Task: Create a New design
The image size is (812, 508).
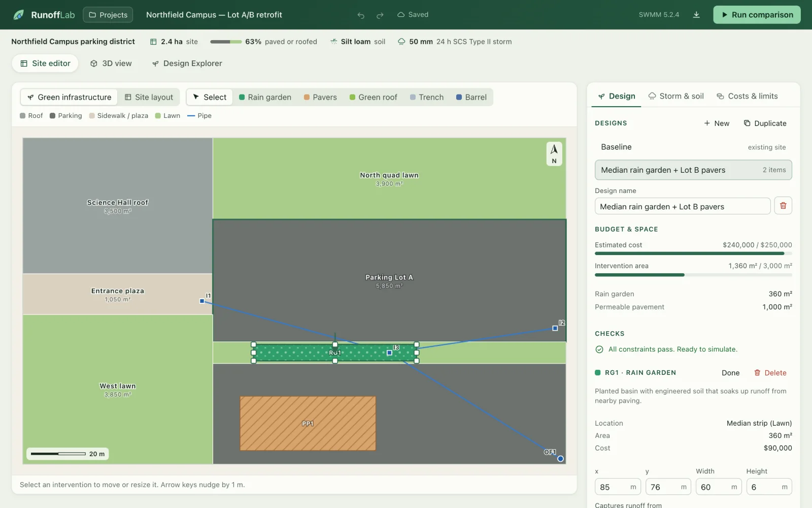Action: (x=717, y=123)
